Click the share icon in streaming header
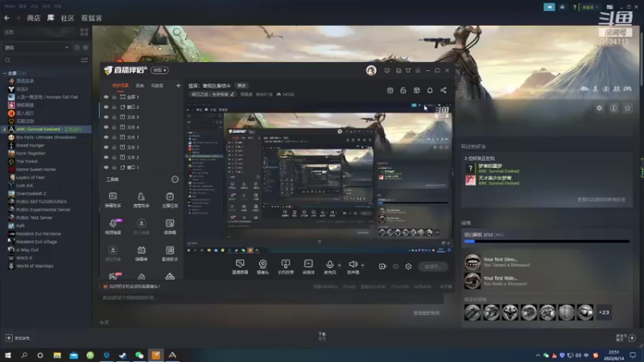 (444, 90)
